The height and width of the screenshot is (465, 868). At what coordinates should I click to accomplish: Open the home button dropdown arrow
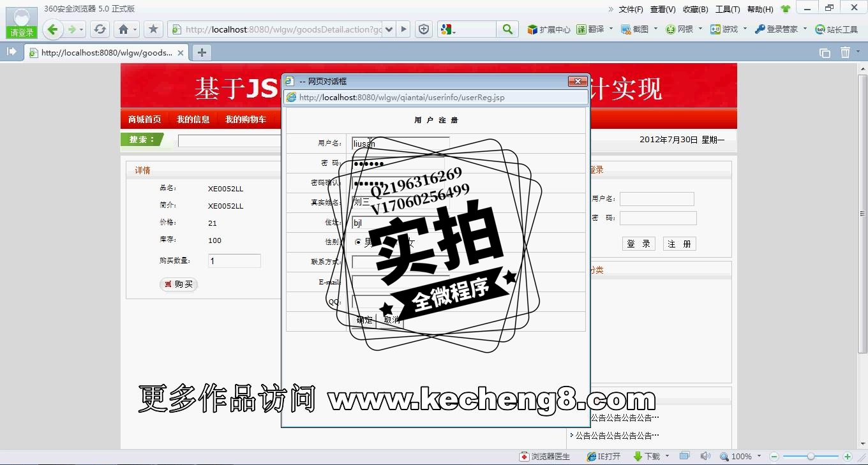point(135,30)
